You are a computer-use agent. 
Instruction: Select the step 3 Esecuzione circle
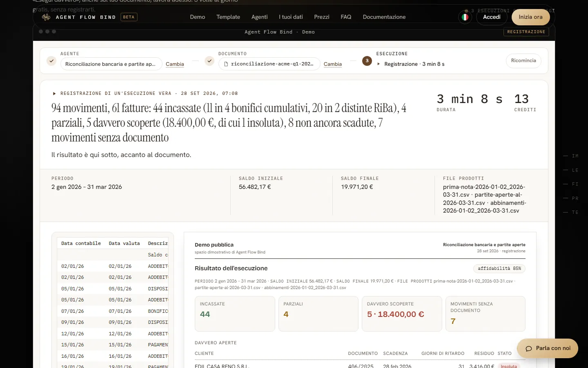tap(367, 61)
